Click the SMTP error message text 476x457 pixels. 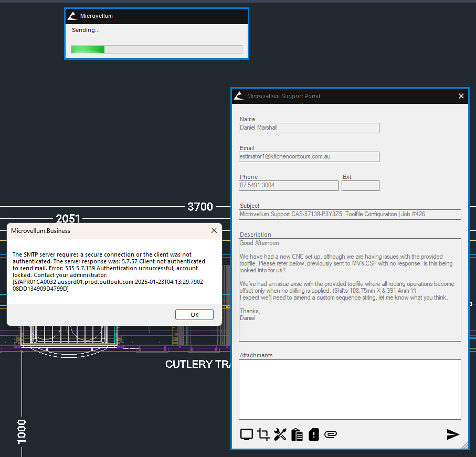(x=109, y=271)
